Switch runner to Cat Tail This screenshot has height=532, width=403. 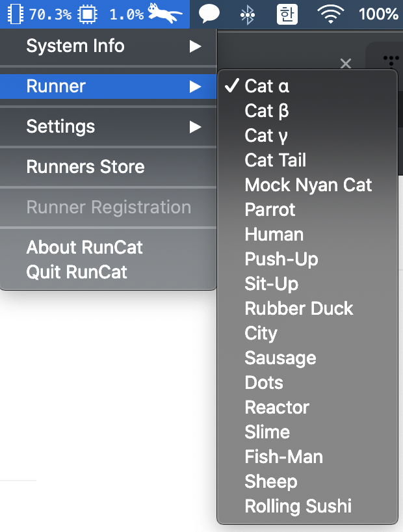(307, 160)
